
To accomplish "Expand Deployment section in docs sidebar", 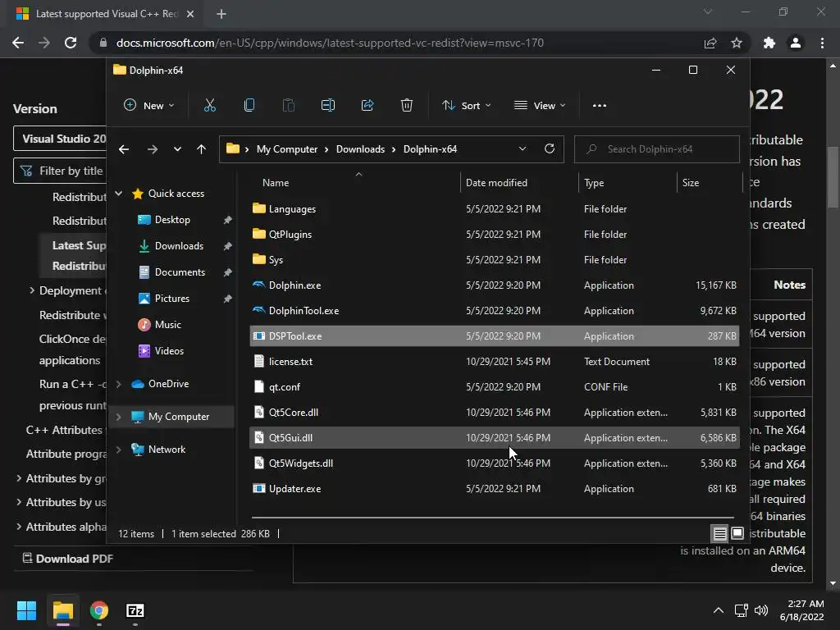I will tap(32, 290).
